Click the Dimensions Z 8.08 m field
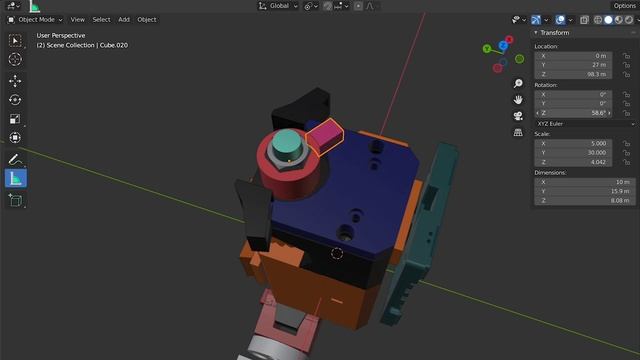Screen dimensions: 640x360 tap(584, 200)
